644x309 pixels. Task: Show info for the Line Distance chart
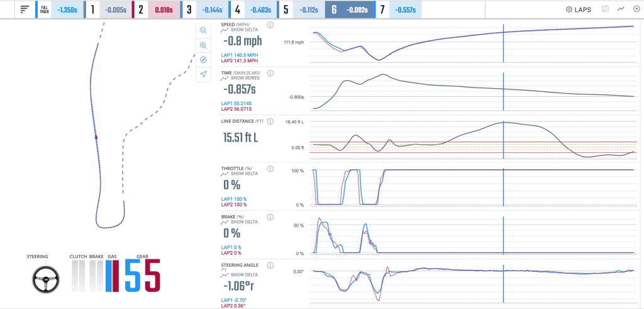click(x=270, y=121)
